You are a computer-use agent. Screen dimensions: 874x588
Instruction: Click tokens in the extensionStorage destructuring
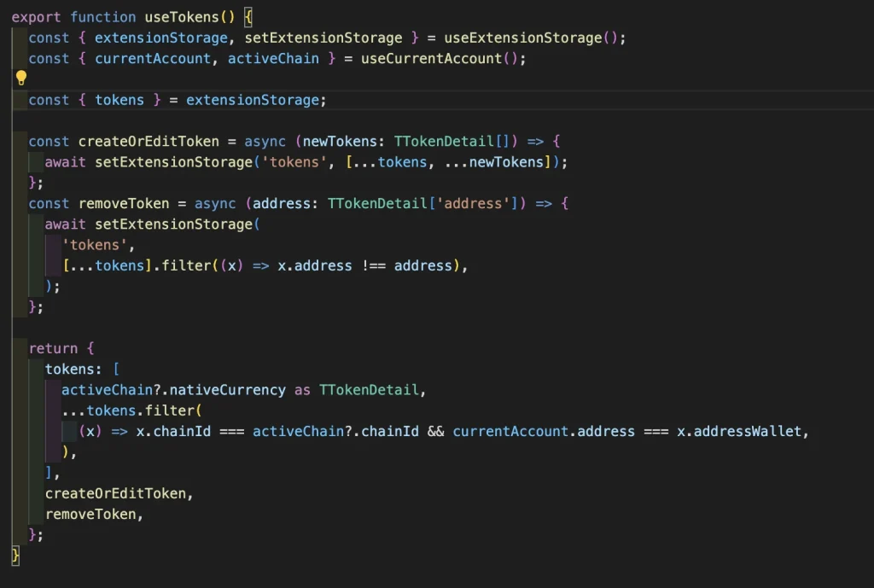(x=119, y=100)
